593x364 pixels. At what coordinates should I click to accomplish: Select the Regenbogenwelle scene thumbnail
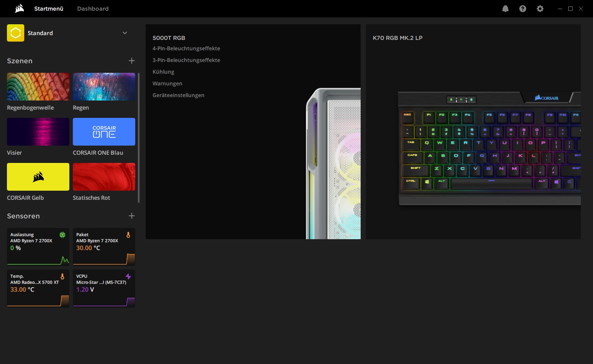coord(38,87)
